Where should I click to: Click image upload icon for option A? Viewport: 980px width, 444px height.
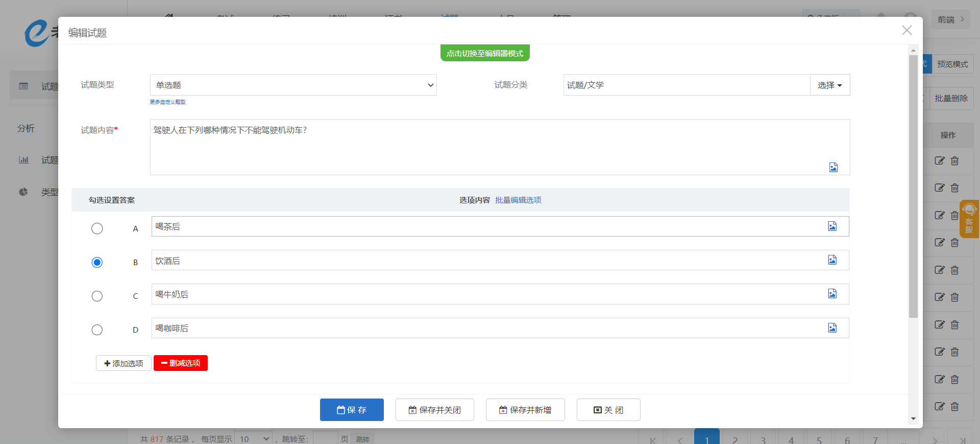point(832,226)
